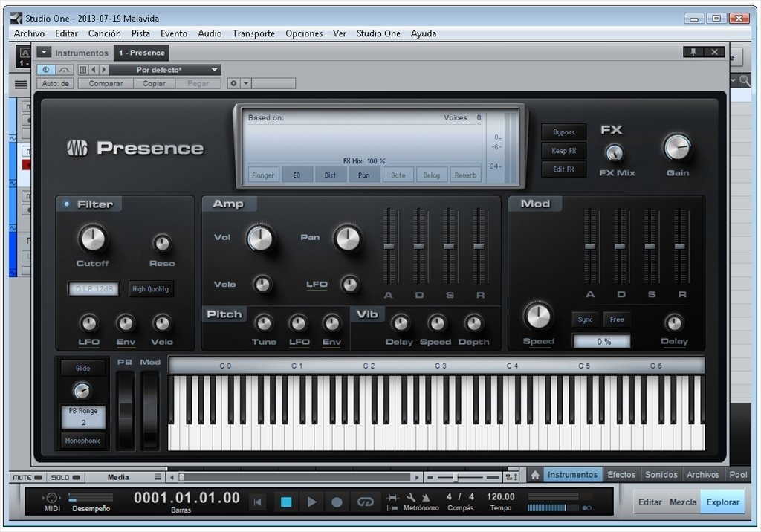761x532 pixels.
Task: Open the Mezcla view
Action: tap(683, 502)
